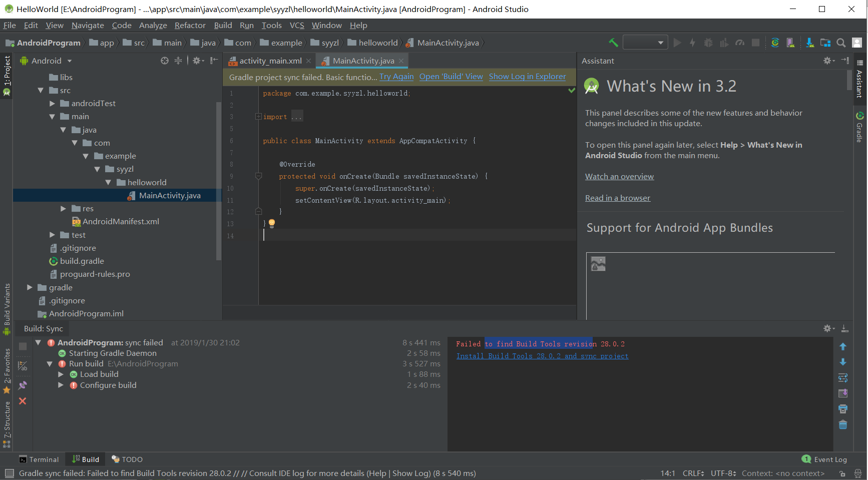Click Sync Project with Gradle Files icon

(x=775, y=43)
